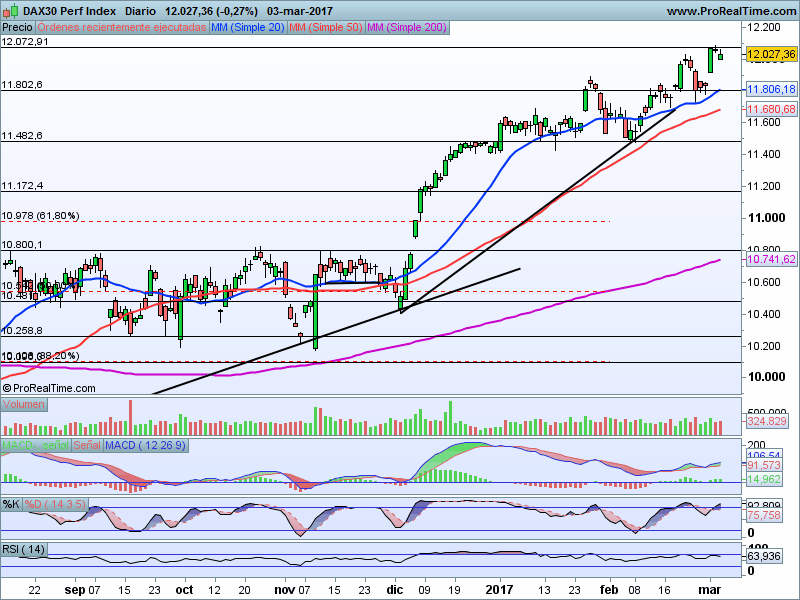Click the dic label on the date axis
This screenshot has height=600, width=800.
pos(394,590)
